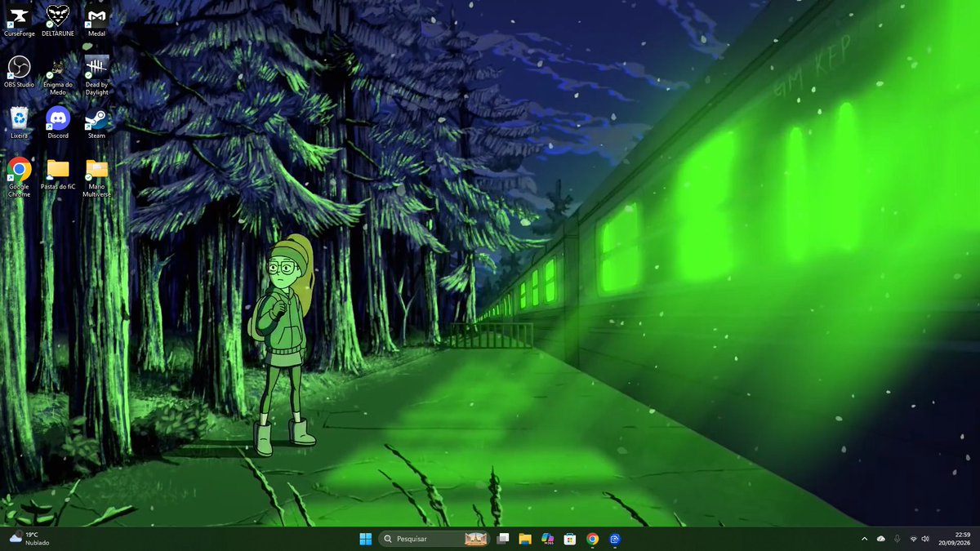
Task: Open the volume speaker tray icon
Action: point(925,539)
